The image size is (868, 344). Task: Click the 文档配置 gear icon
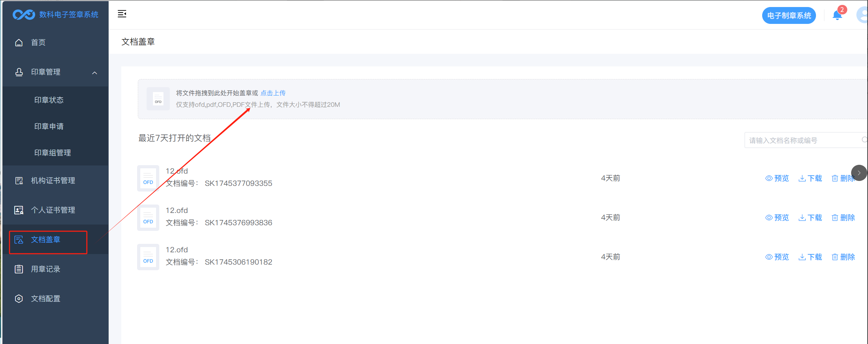19,299
